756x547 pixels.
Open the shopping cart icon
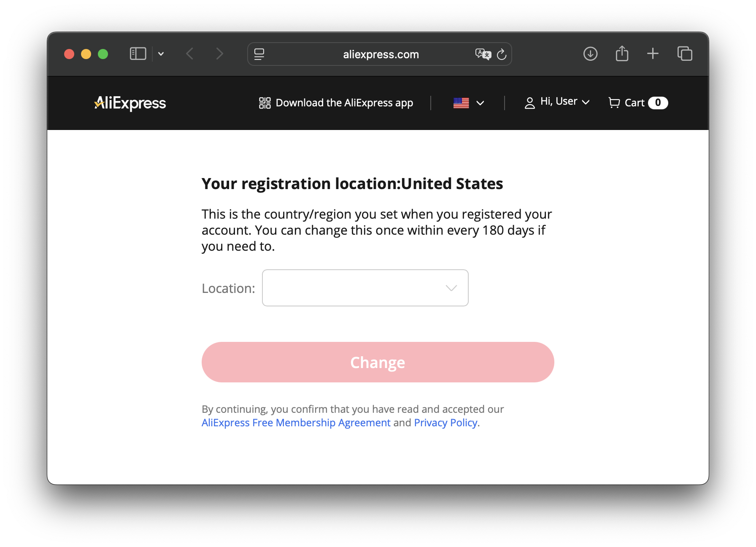tap(614, 103)
